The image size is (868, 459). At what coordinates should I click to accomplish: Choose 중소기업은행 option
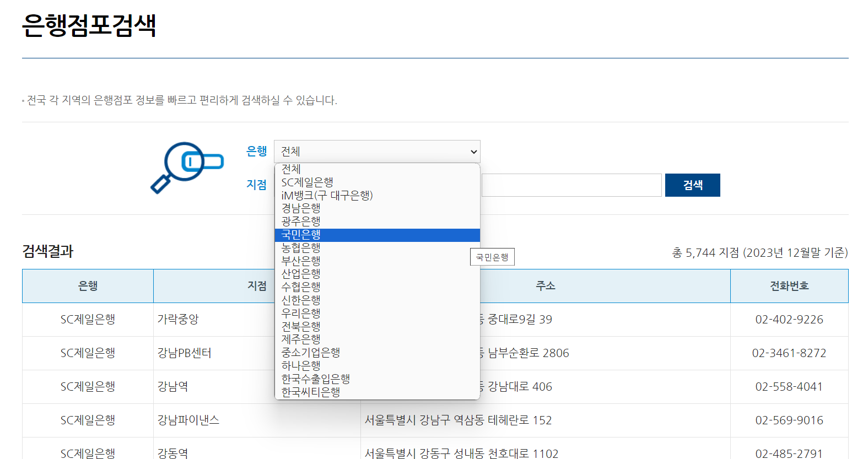377,353
